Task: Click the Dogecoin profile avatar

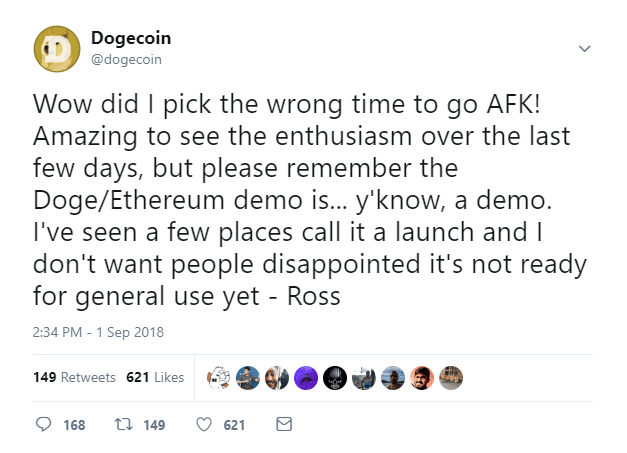Action: coord(56,48)
